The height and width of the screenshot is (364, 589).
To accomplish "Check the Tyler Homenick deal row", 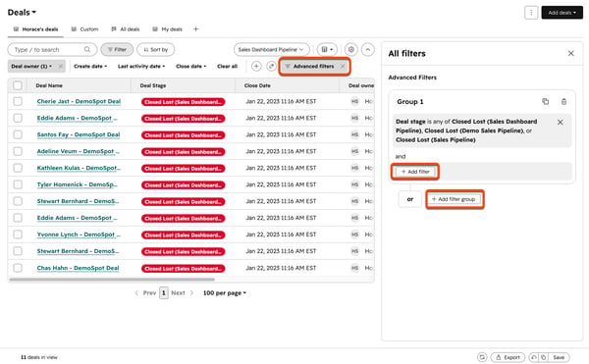I will [18, 184].
